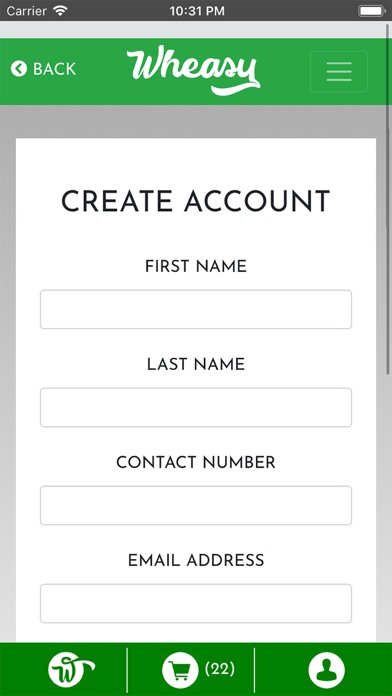
Task: Click the vertical scrollbar on the right edge
Action: click(389, 200)
